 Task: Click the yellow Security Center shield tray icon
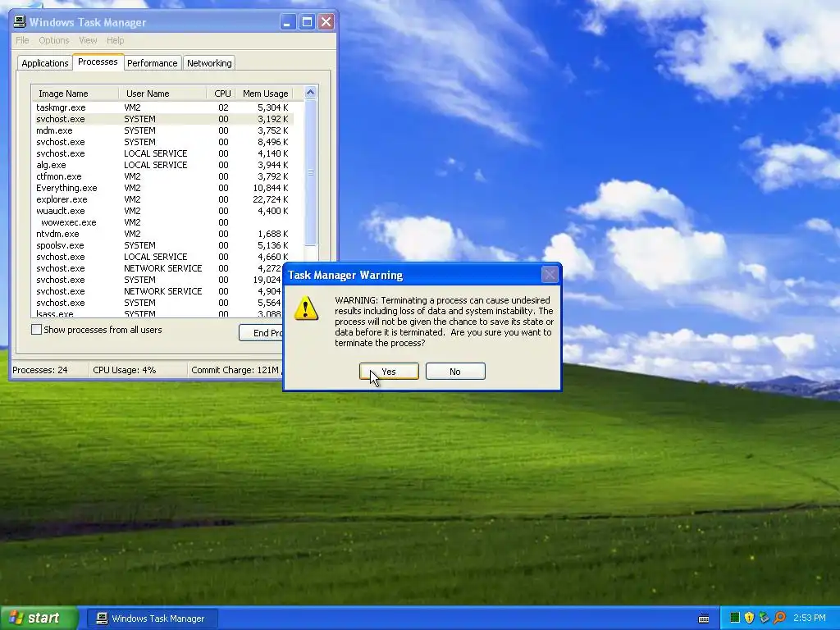pos(749,618)
